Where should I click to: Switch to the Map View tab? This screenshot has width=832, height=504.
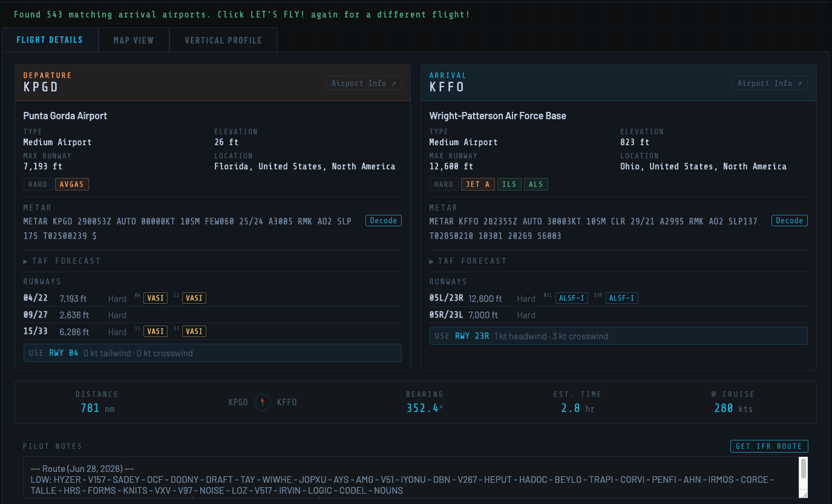tap(134, 41)
